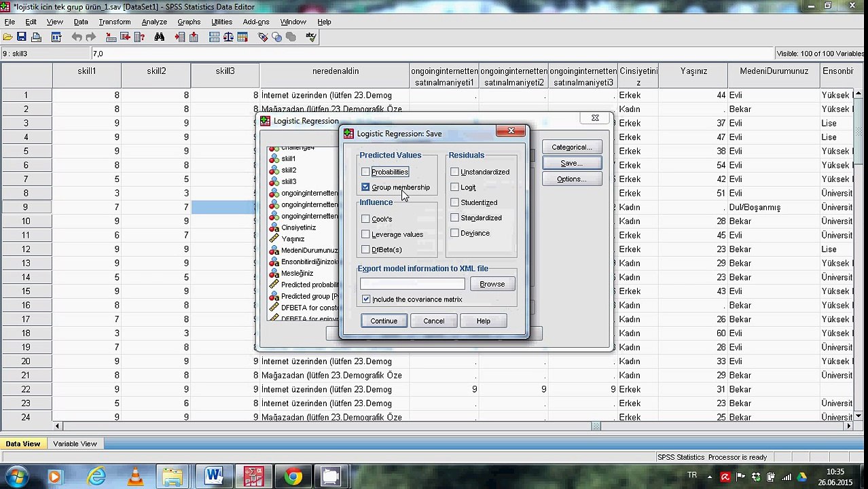Tick the Leverage values checkbox
The image size is (868, 489).
pyautogui.click(x=365, y=234)
